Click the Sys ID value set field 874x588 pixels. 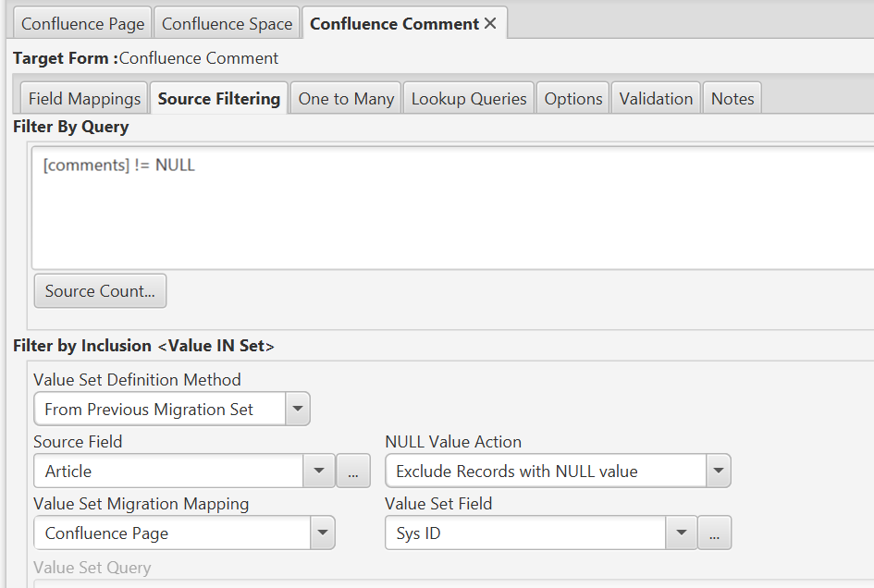[525, 533]
